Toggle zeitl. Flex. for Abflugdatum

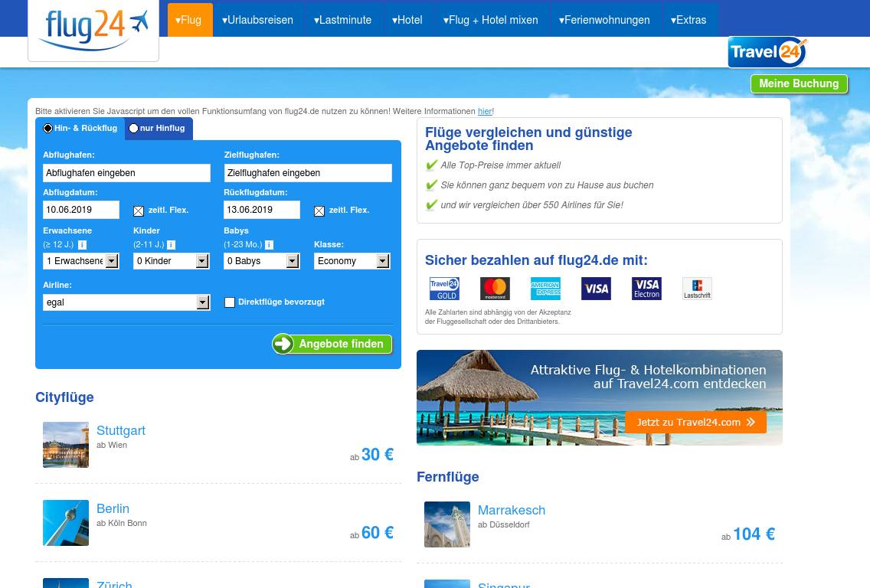point(139,211)
